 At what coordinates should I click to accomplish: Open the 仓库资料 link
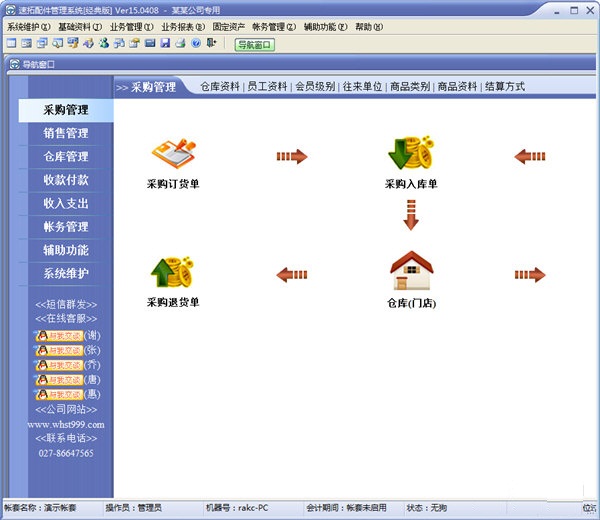220,86
